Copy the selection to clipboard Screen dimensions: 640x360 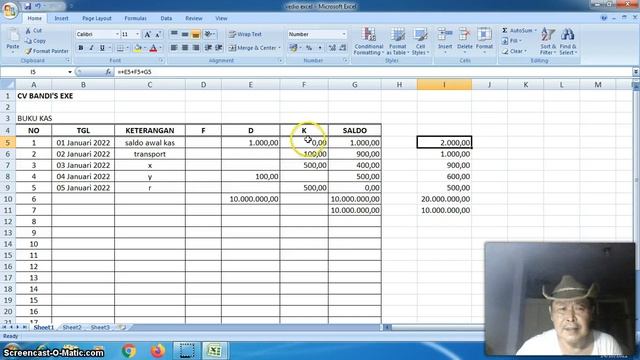(x=35, y=41)
